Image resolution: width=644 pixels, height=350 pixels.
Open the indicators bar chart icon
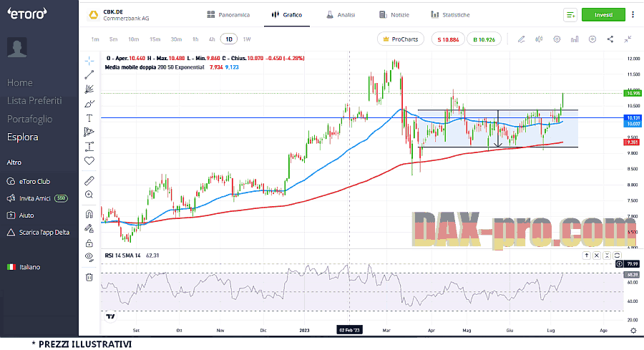(575, 39)
